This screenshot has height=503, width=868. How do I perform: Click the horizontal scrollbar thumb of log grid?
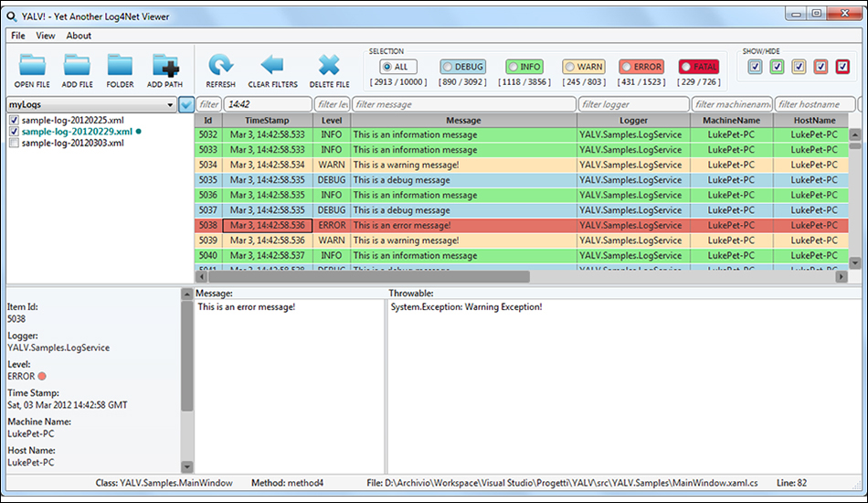point(369,276)
